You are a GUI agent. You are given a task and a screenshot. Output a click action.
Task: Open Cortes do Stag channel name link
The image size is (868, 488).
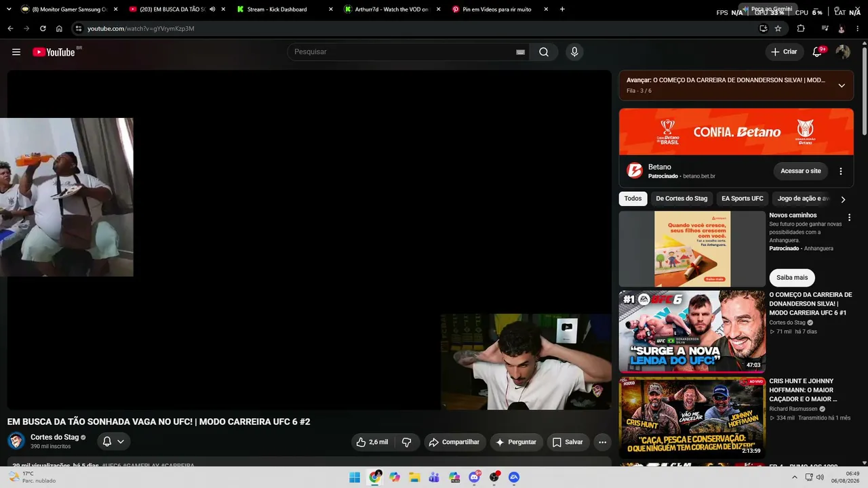pos(54,437)
